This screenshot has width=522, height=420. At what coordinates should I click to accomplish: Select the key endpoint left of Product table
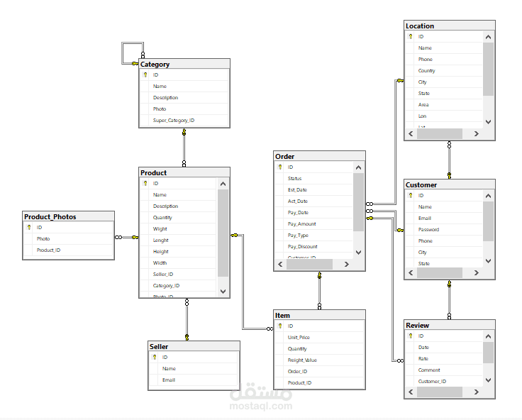pyautogui.click(x=135, y=237)
